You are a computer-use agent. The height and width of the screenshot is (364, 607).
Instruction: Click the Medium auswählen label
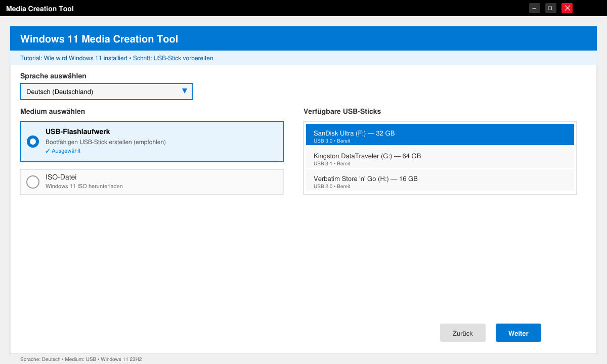point(53,111)
